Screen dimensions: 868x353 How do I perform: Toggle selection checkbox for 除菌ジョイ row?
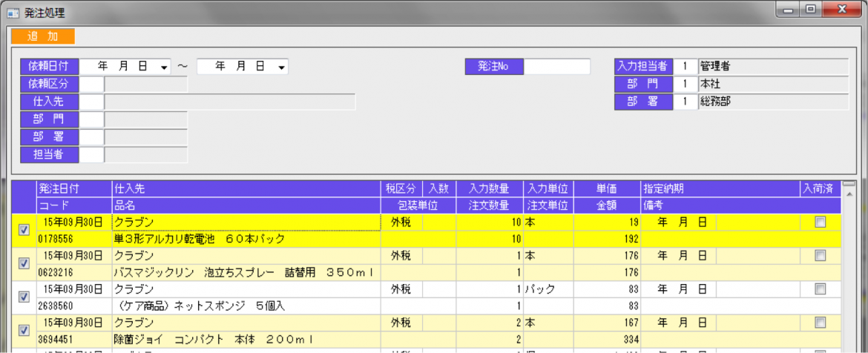point(24,330)
